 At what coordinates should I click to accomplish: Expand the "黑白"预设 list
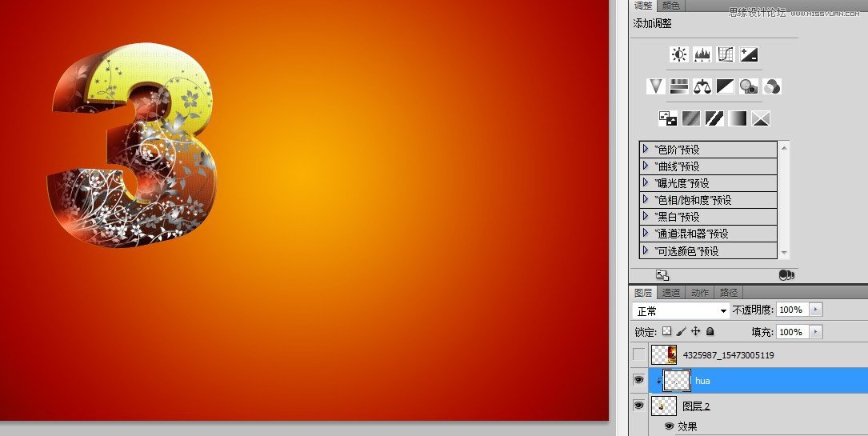pyautogui.click(x=646, y=216)
